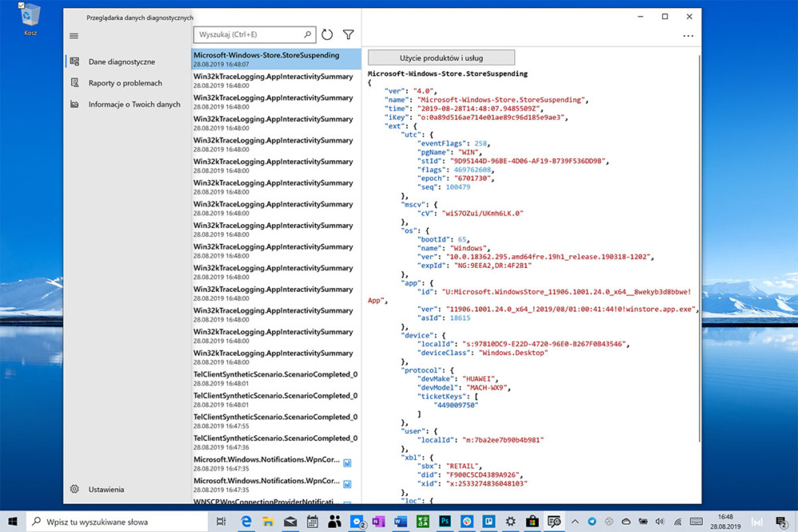Open the Windows Start menu
Viewport: 798px width, 532px height.
point(13,522)
